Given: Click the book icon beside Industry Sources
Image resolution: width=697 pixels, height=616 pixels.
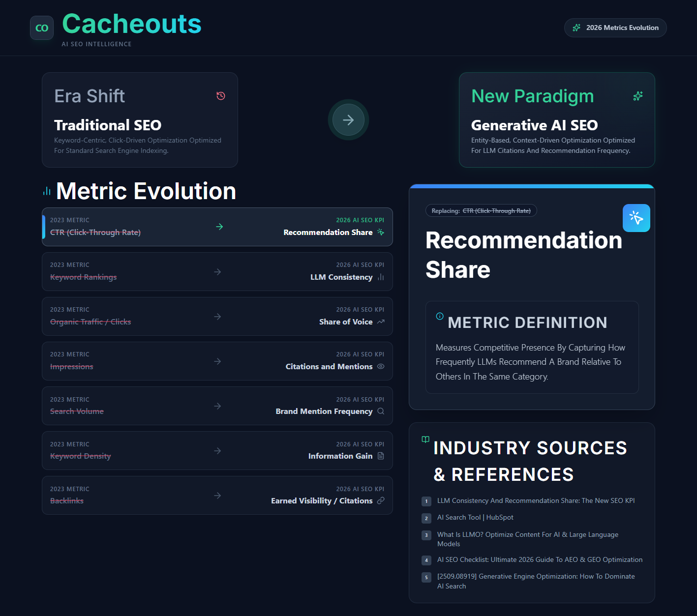Looking at the screenshot, I should [425, 440].
